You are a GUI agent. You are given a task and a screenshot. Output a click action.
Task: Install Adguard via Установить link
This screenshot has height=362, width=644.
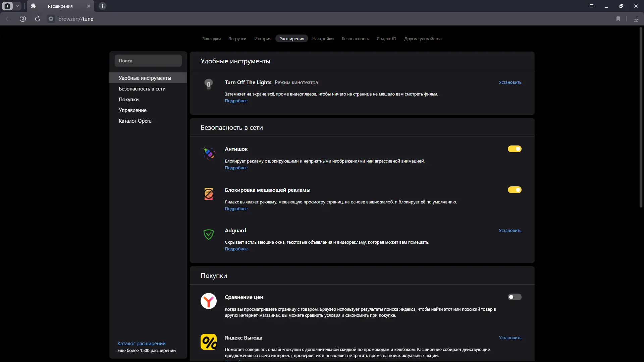point(510,231)
